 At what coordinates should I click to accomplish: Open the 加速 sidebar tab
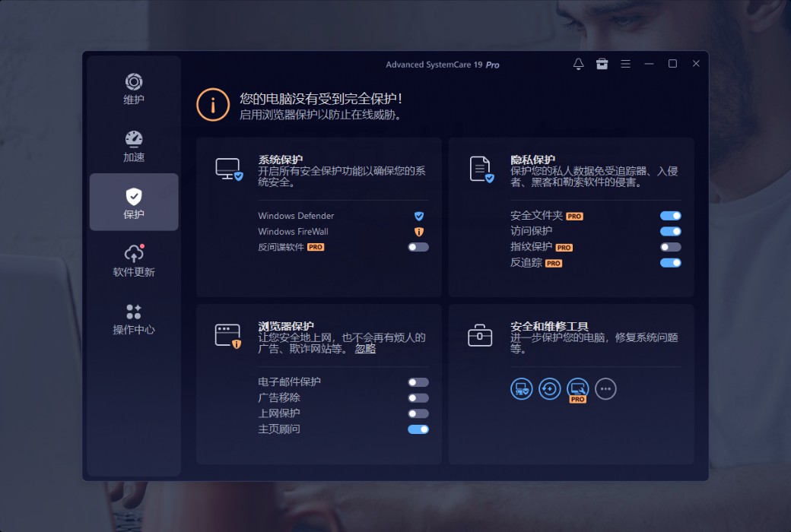pyautogui.click(x=134, y=147)
